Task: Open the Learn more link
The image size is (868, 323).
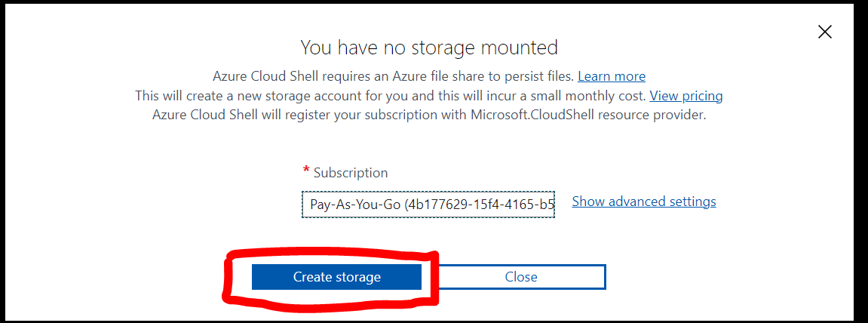Action: click(x=611, y=76)
